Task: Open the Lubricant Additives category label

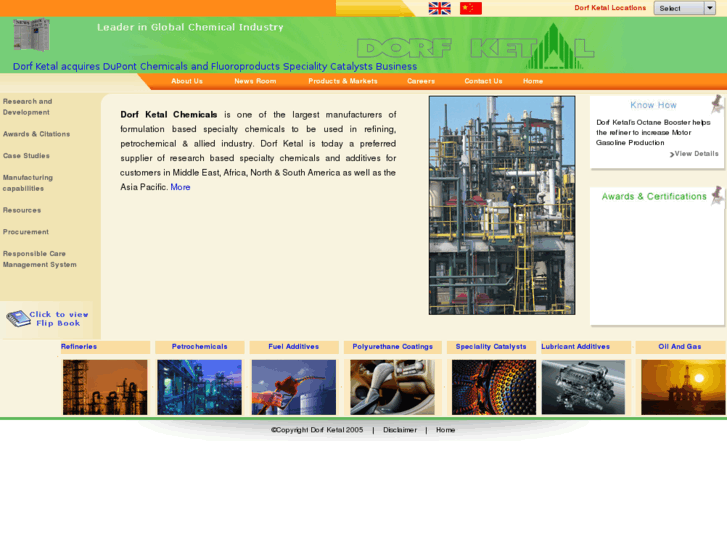Action: point(575,346)
